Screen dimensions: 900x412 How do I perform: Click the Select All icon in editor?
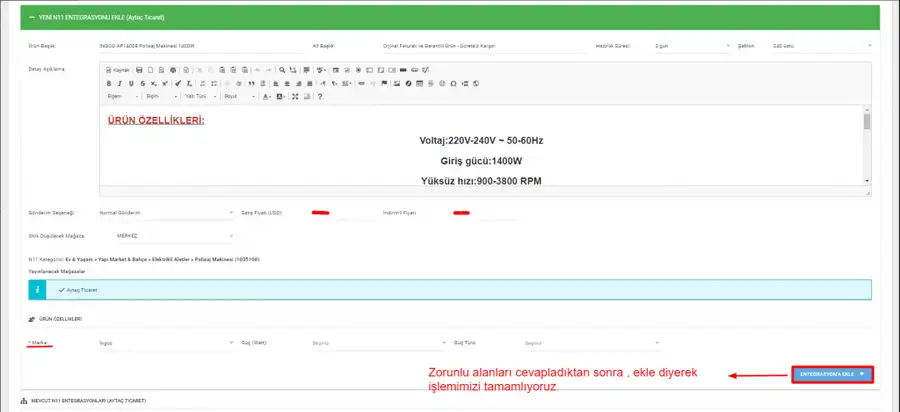(307, 70)
